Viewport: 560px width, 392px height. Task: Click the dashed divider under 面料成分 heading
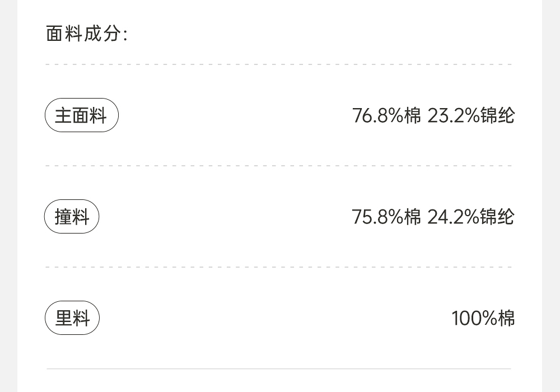point(278,64)
